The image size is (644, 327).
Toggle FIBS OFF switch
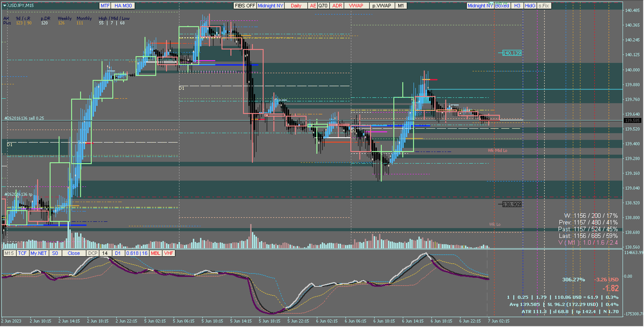tap(245, 6)
